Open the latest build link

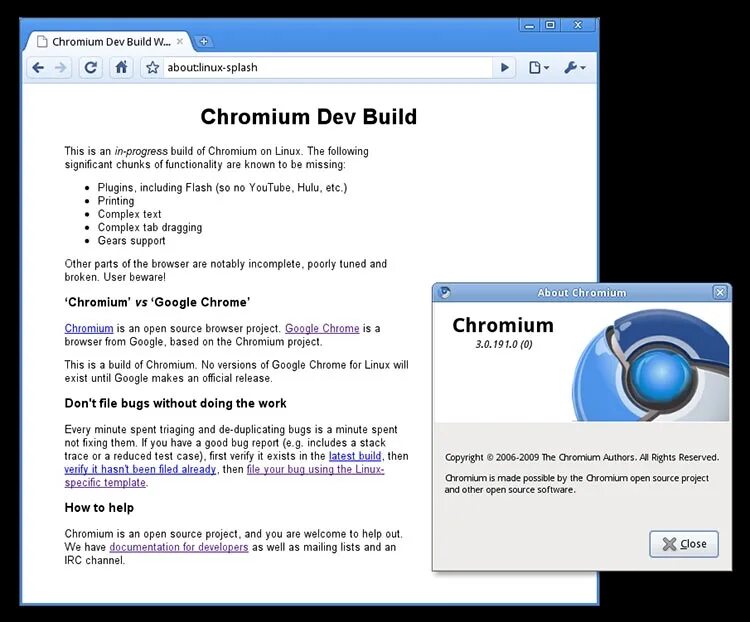pos(355,456)
